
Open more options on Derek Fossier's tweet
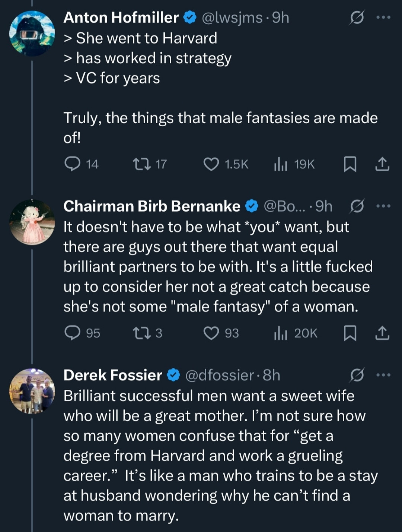(x=383, y=375)
